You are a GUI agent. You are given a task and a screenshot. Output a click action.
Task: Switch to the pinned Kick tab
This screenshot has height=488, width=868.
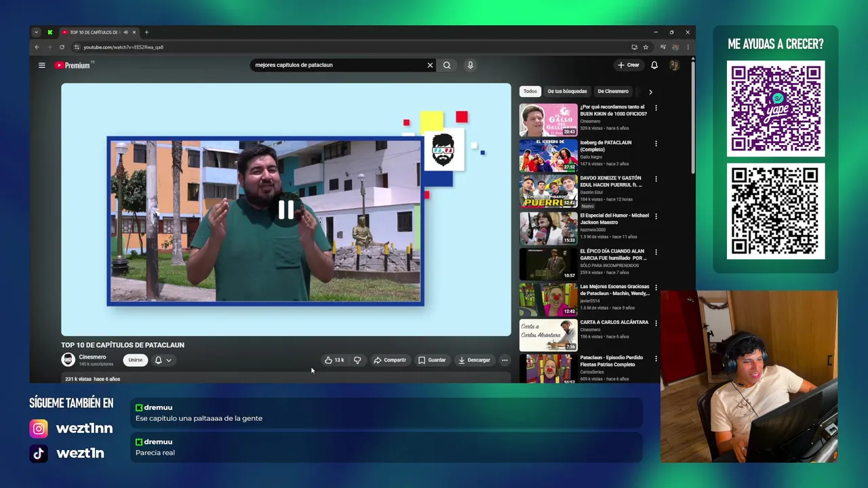click(50, 32)
